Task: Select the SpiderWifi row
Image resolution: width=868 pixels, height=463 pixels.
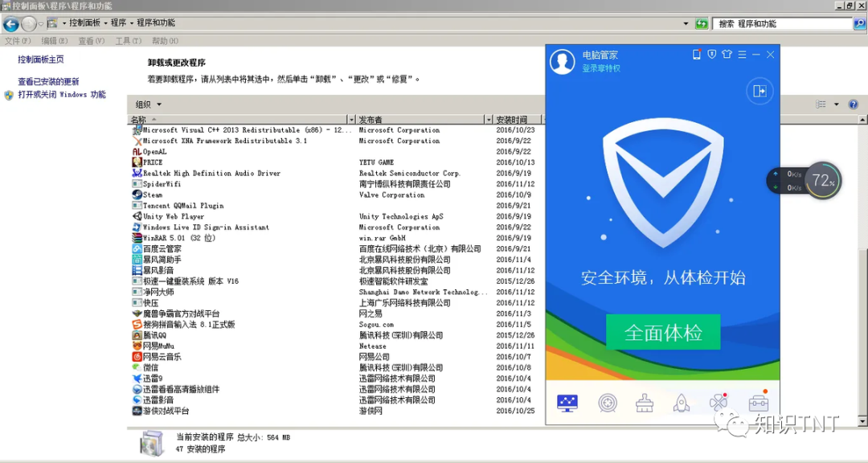Action: 337,184
